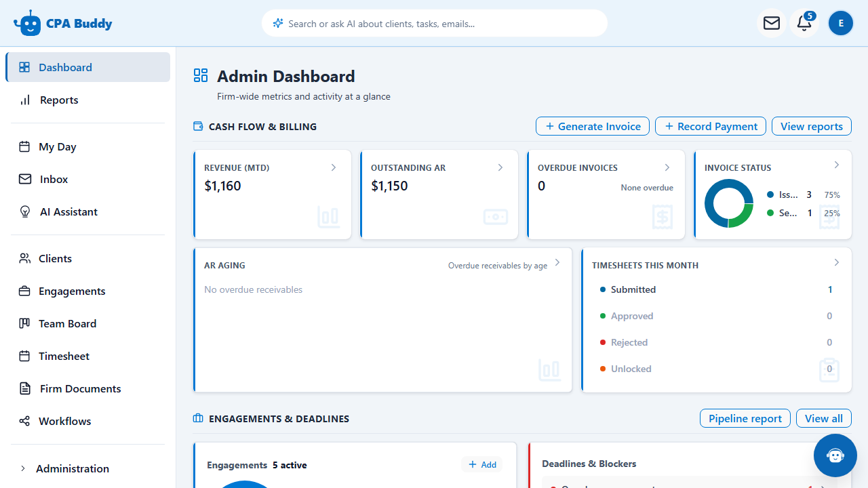Select Submitted timesheets row
Image resolution: width=868 pixels, height=488 pixels.
[716, 289]
